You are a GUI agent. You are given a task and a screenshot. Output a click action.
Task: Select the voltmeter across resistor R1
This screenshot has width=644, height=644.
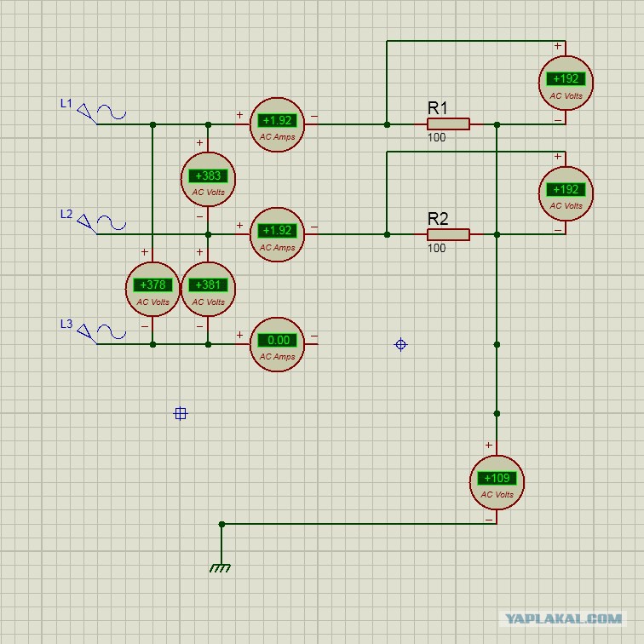[566, 83]
